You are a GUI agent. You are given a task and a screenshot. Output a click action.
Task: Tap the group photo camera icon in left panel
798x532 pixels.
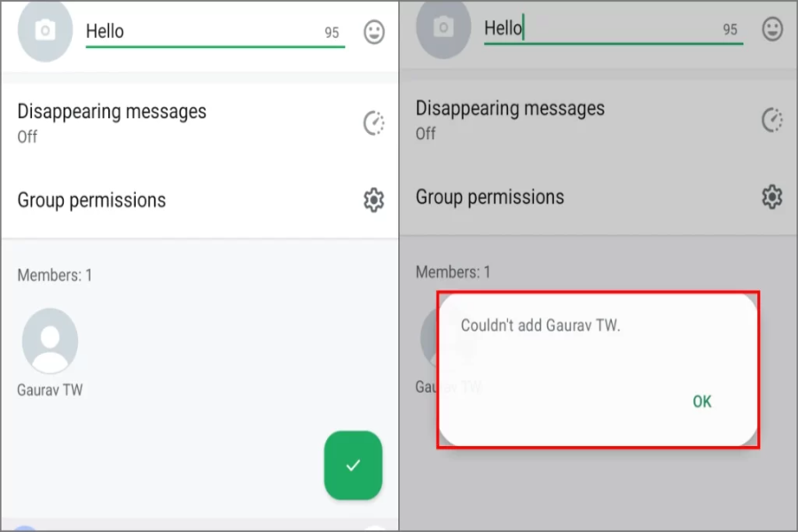tap(45, 30)
